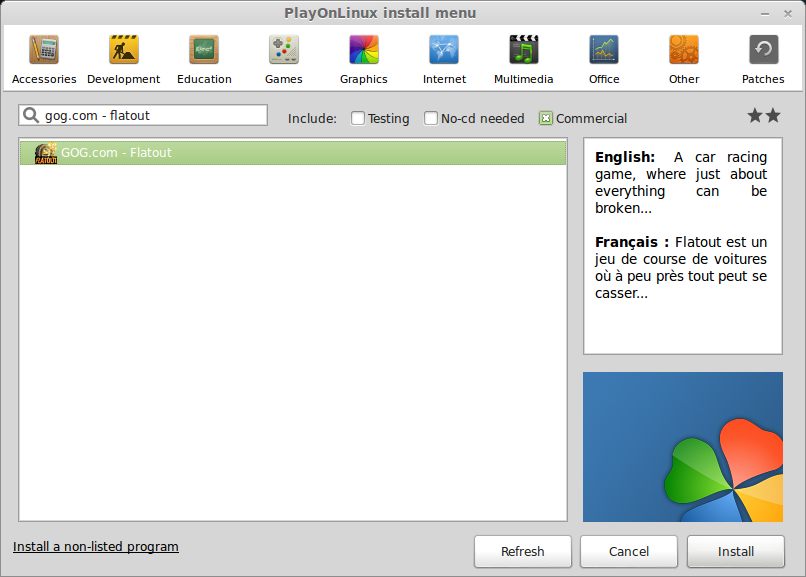This screenshot has width=806, height=577.
Task: Open the Internet category
Action: point(444,59)
